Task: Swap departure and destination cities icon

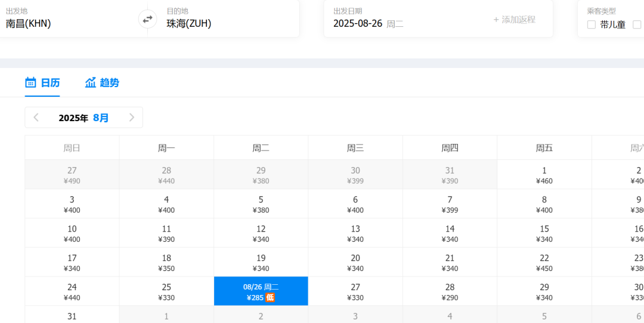Action: 147,19
